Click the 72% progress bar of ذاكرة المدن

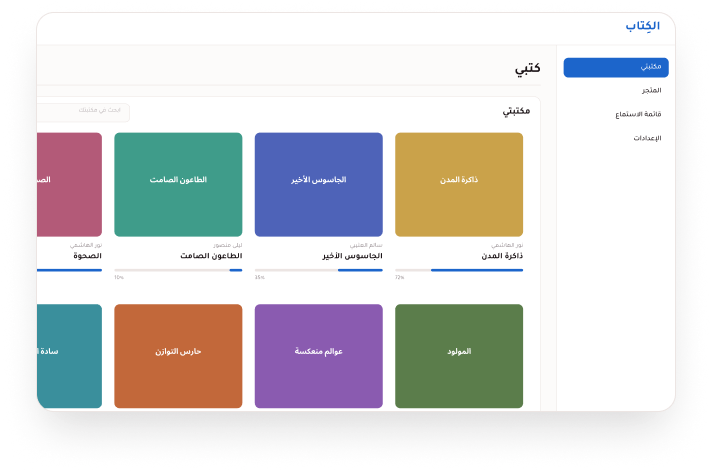459,270
